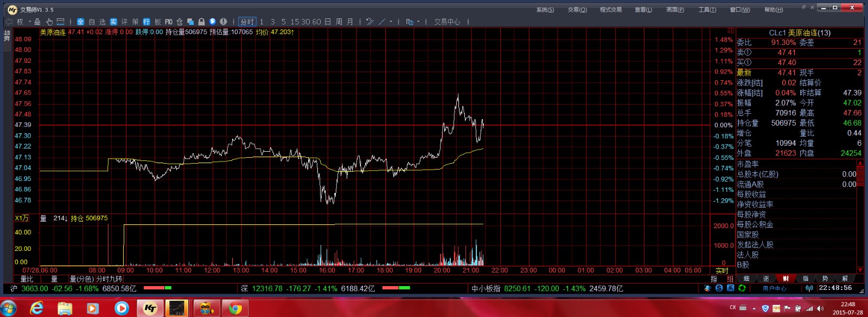Switch to the 60 minute period
The width and height of the screenshot is (868, 317).
tap(316, 22)
